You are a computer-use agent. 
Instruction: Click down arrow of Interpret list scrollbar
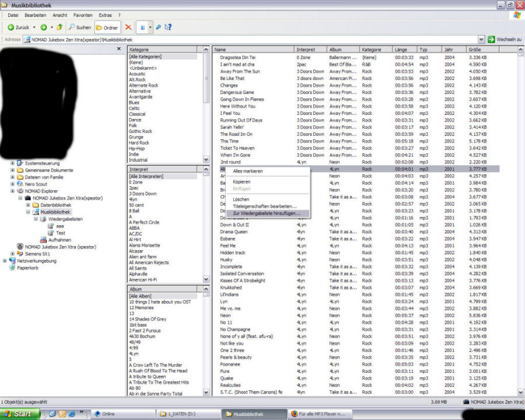tap(206, 279)
